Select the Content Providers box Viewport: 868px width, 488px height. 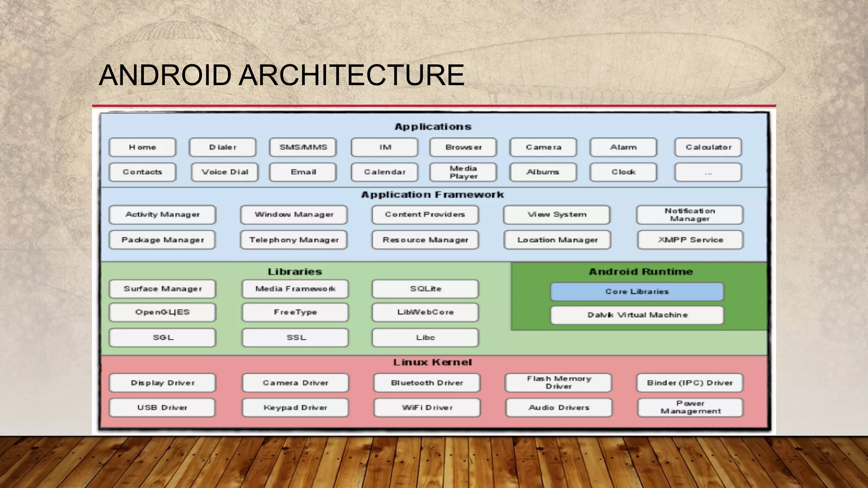(425, 215)
